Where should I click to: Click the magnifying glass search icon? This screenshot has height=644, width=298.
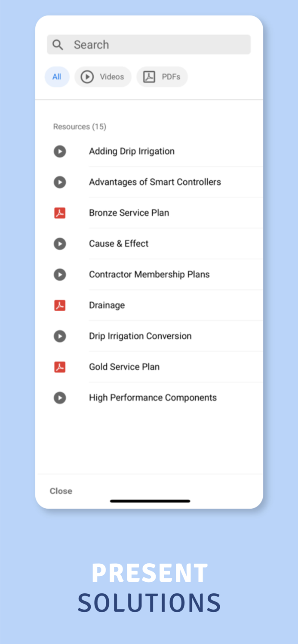click(x=58, y=44)
